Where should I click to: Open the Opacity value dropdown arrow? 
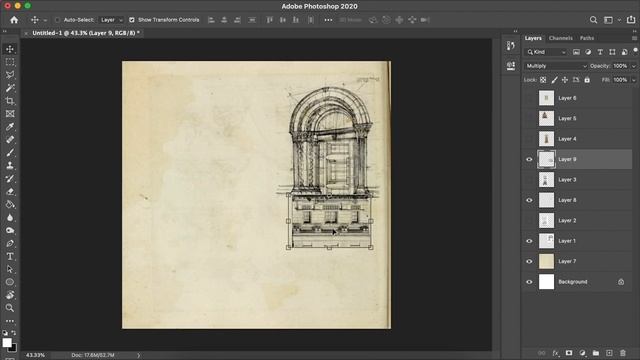point(633,66)
